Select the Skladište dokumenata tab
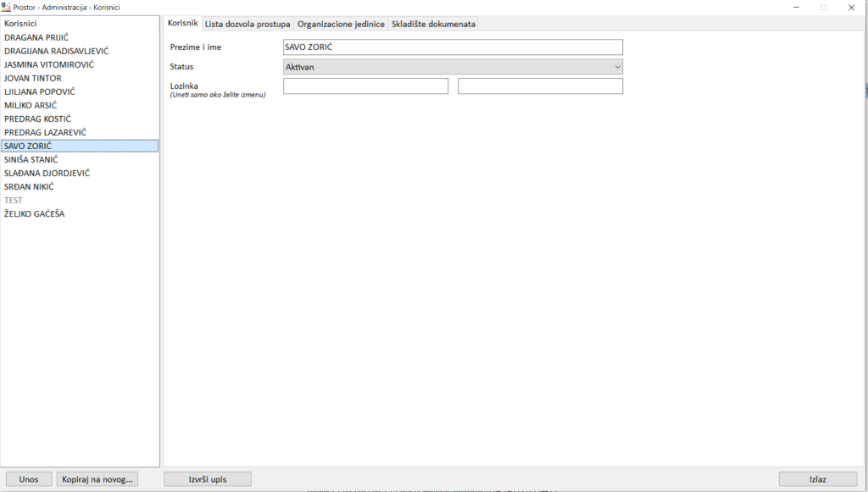The height and width of the screenshot is (492, 868). [x=433, y=24]
